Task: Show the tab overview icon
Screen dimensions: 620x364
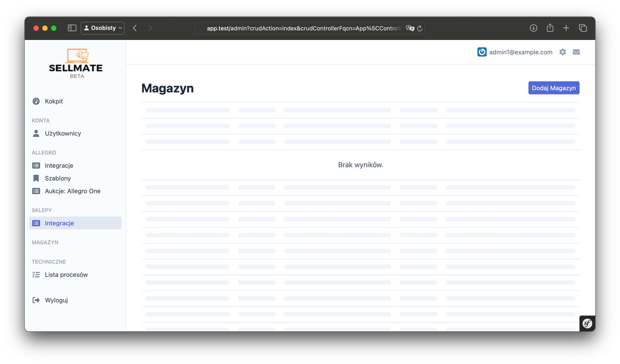Action: click(x=583, y=28)
